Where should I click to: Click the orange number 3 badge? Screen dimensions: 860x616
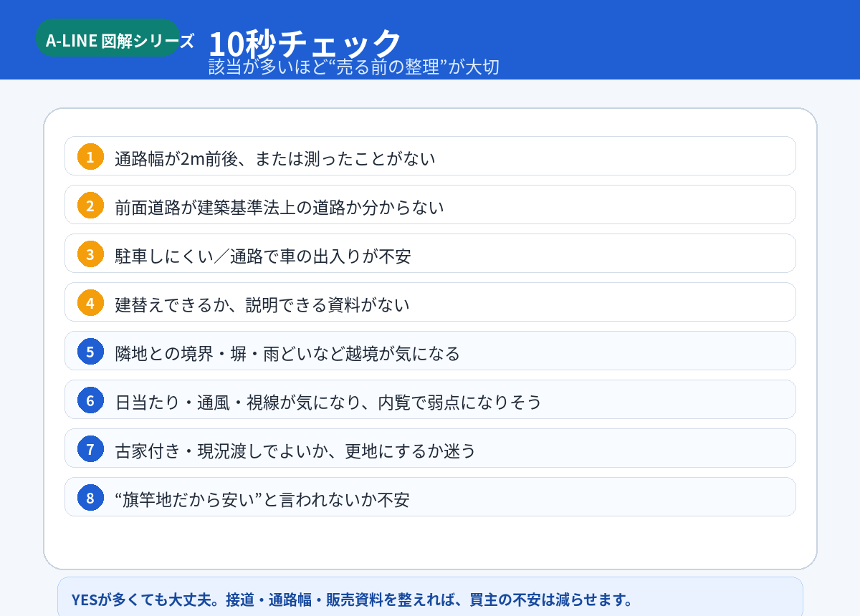90,254
